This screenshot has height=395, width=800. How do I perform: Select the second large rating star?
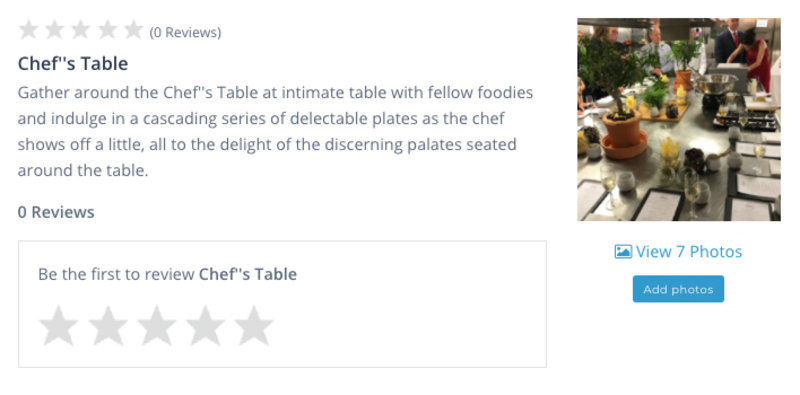[x=108, y=326]
